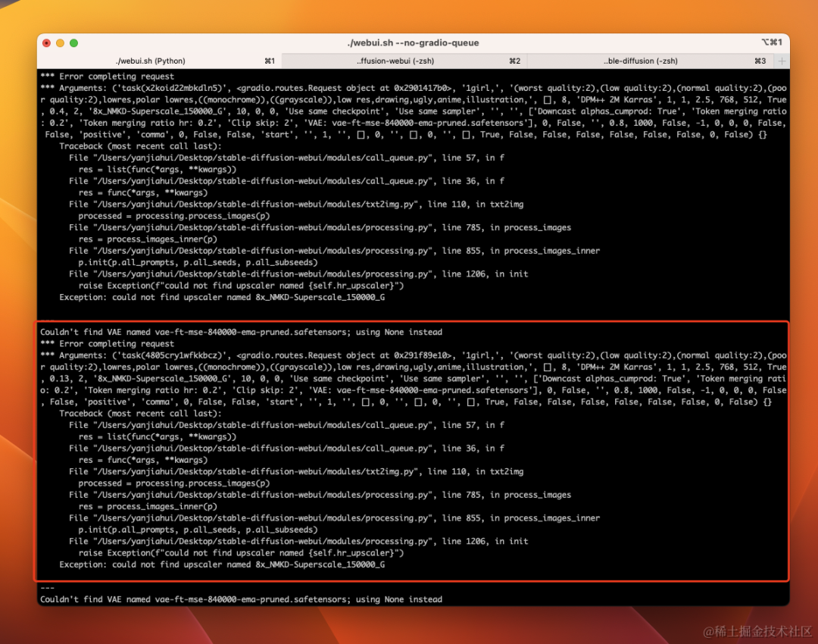Click the first processing.py line 1206 file path
This screenshot has height=644, width=818.
pyautogui.click(x=298, y=274)
